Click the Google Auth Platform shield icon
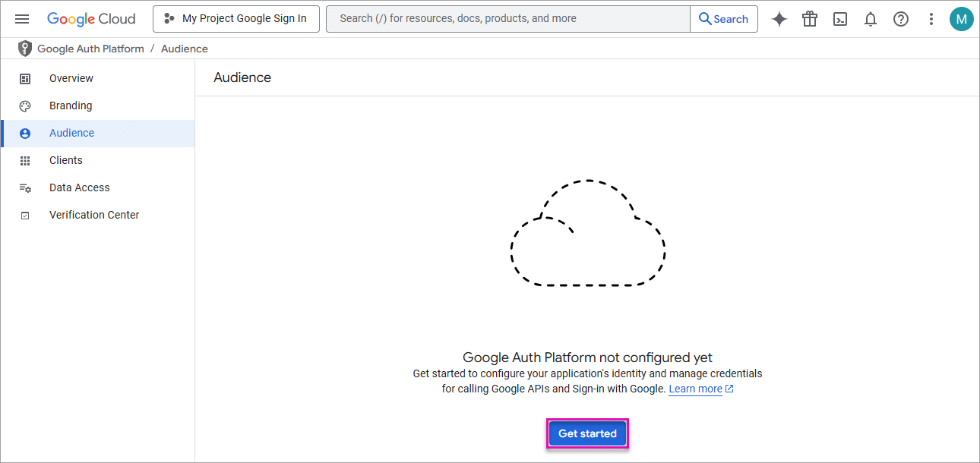 pos(25,49)
